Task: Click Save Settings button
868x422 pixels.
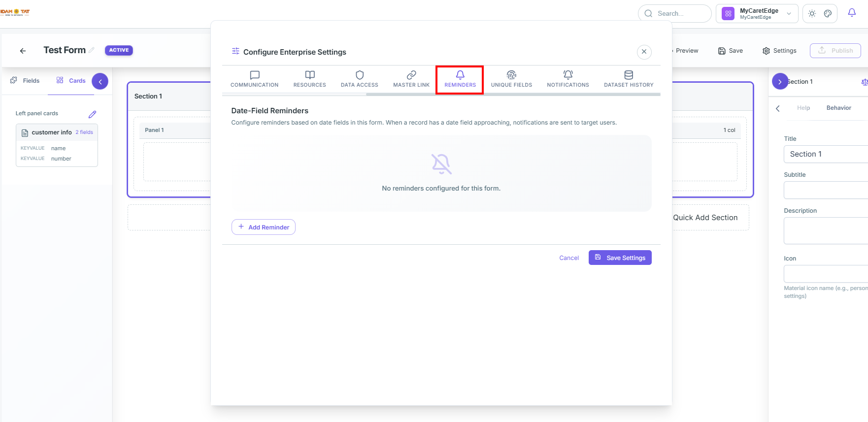Action: (x=620, y=258)
